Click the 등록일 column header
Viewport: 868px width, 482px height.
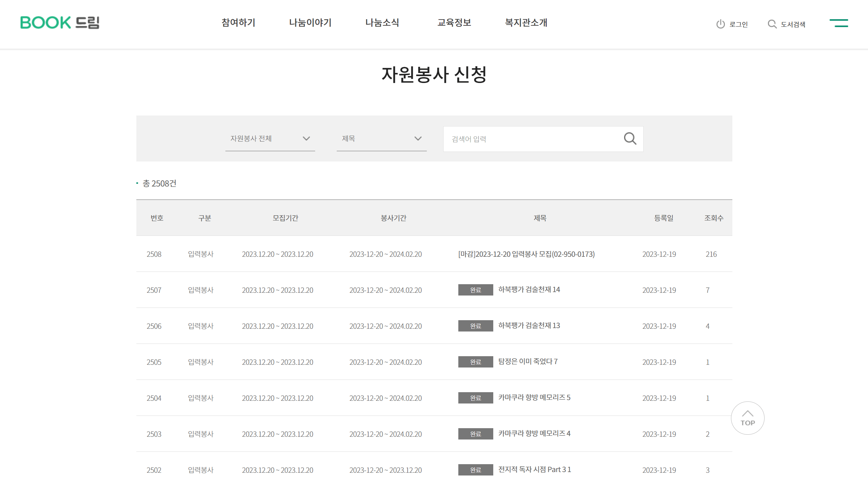[x=664, y=218]
